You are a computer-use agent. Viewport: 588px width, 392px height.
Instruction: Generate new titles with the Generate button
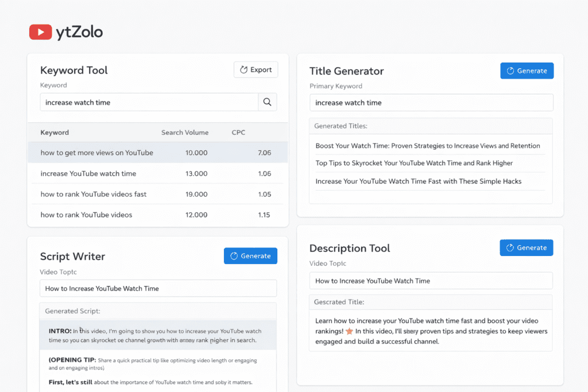[x=527, y=71]
